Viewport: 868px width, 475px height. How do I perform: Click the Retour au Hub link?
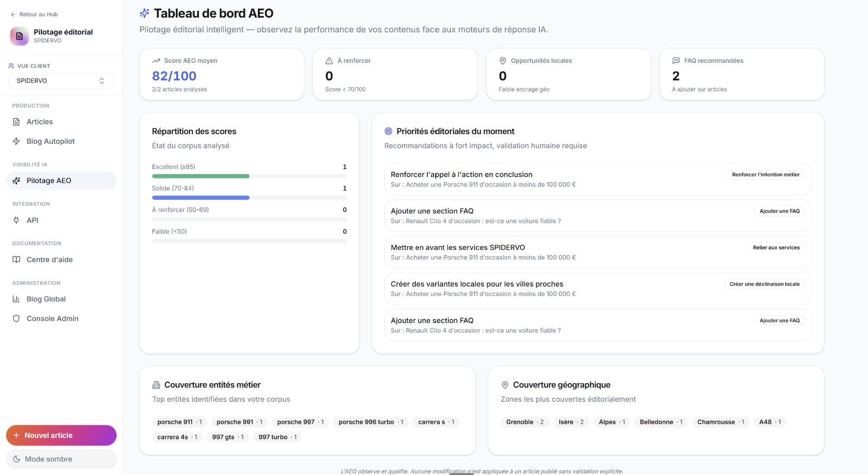pyautogui.click(x=34, y=14)
